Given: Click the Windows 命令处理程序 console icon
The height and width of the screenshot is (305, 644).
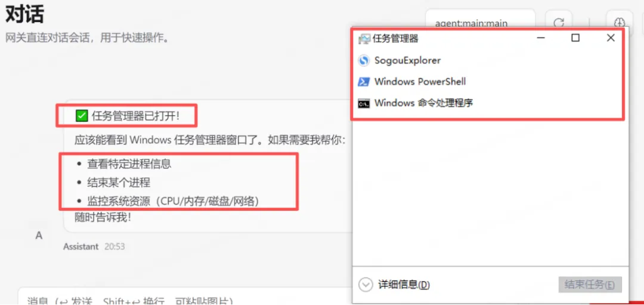Looking at the screenshot, I should (363, 103).
